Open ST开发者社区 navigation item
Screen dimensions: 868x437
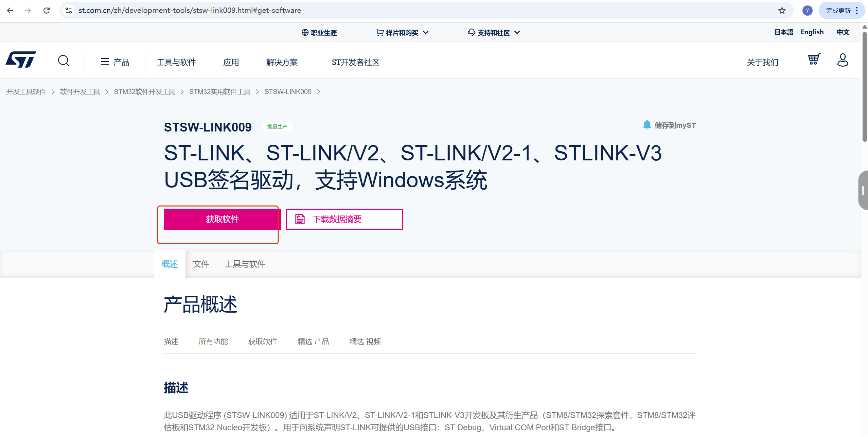pyautogui.click(x=356, y=62)
